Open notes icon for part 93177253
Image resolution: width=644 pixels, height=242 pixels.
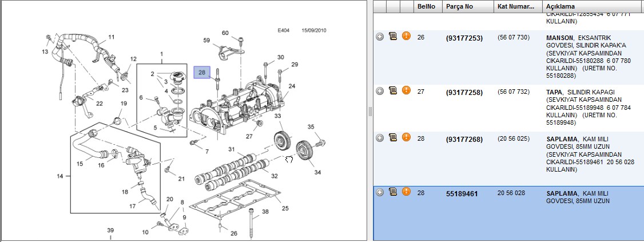click(x=393, y=36)
